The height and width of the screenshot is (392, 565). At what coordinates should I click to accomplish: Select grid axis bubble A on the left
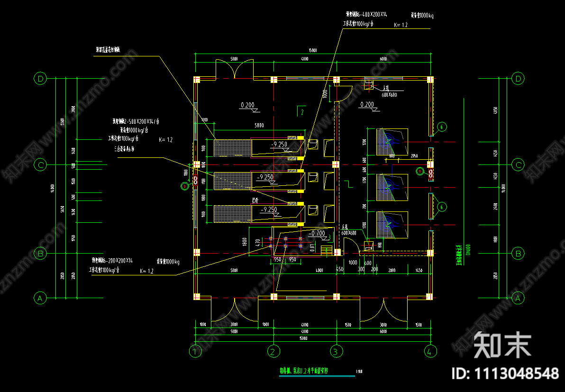(41, 298)
